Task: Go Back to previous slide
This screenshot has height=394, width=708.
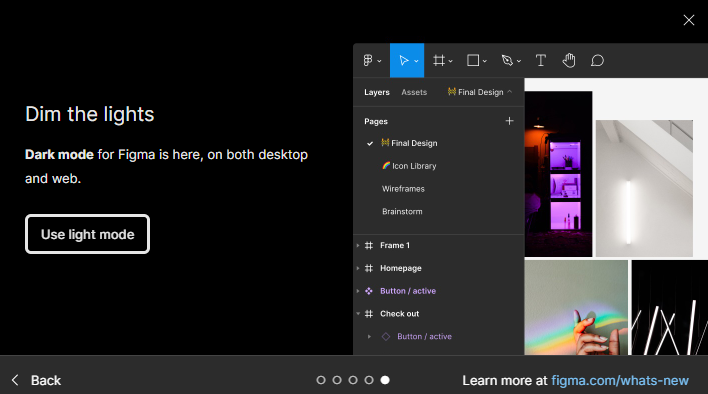Action: pyautogui.click(x=46, y=380)
